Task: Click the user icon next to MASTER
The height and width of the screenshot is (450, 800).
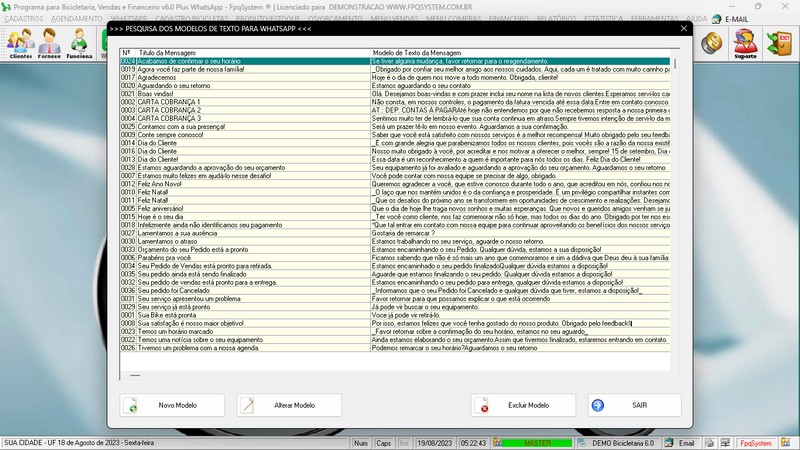Action: click(x=497, y=443)
